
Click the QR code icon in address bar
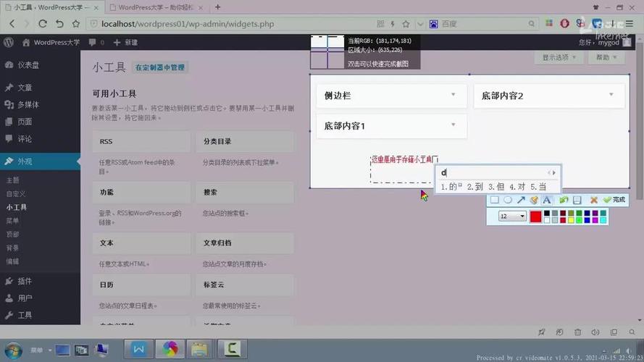click(380, 24)
